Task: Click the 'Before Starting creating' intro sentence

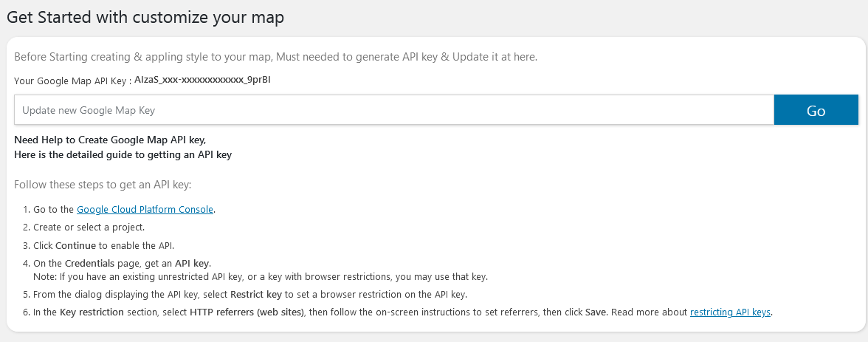Action: click(276, 57)
